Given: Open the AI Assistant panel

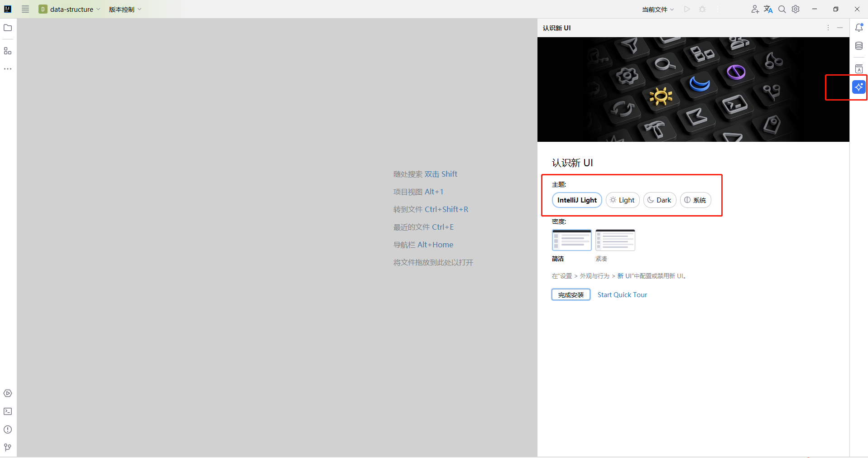Looking at the screenshot, I should coord(858,87).
